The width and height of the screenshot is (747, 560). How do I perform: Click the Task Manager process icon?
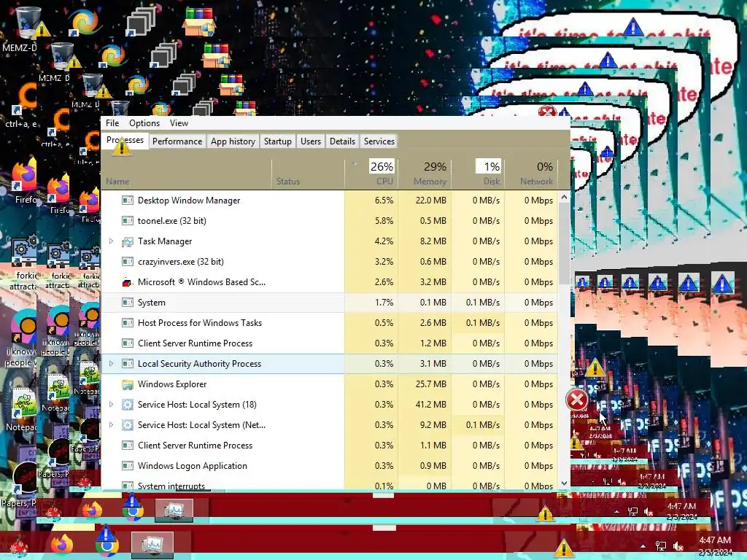127,241
